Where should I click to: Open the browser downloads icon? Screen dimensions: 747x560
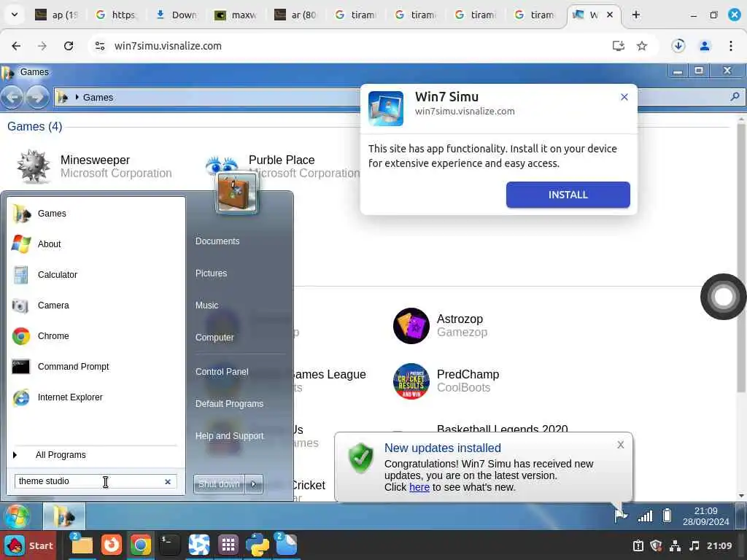click(678, 46)
